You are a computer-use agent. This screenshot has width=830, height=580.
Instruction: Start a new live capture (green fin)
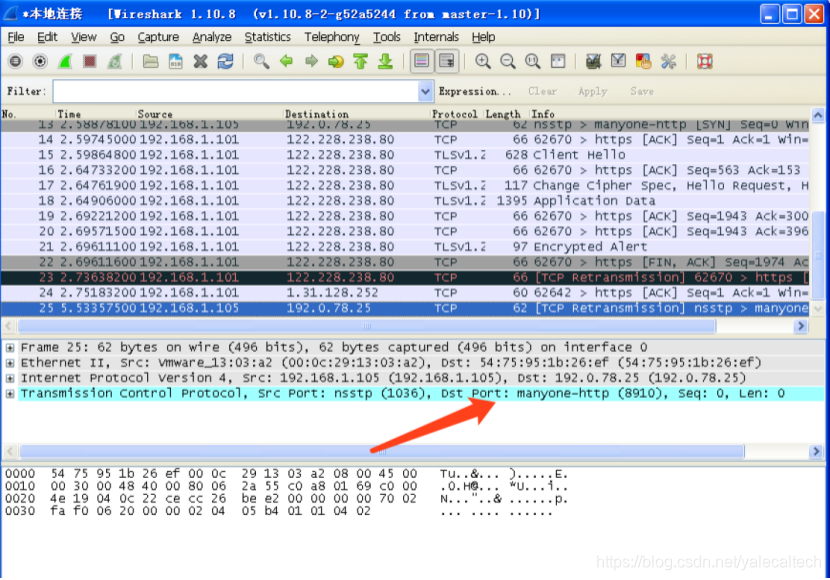(65, 61)
